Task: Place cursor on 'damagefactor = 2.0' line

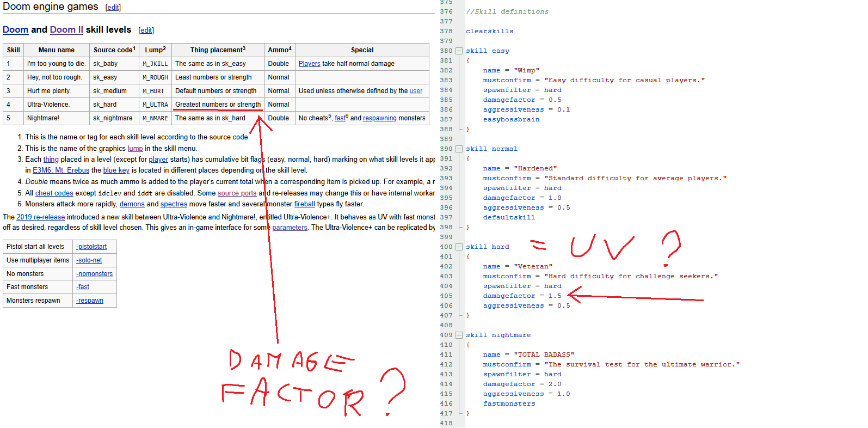Action: point(522,384)
